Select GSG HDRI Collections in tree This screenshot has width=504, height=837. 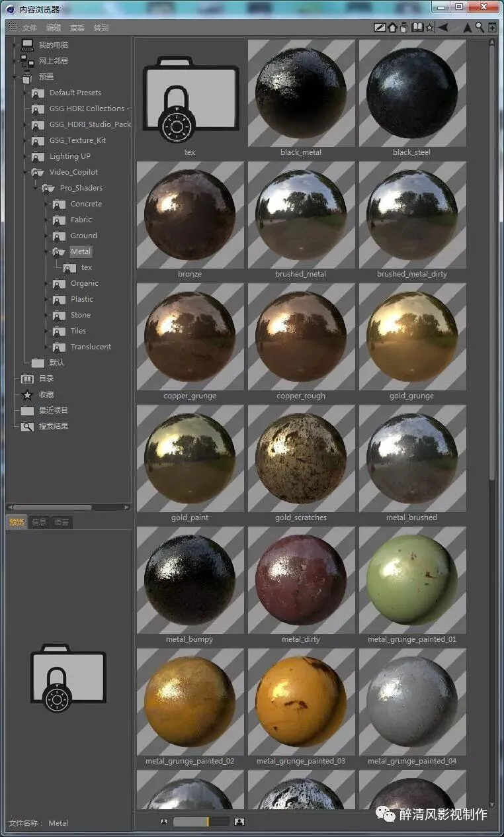click(x=89, y=109)
